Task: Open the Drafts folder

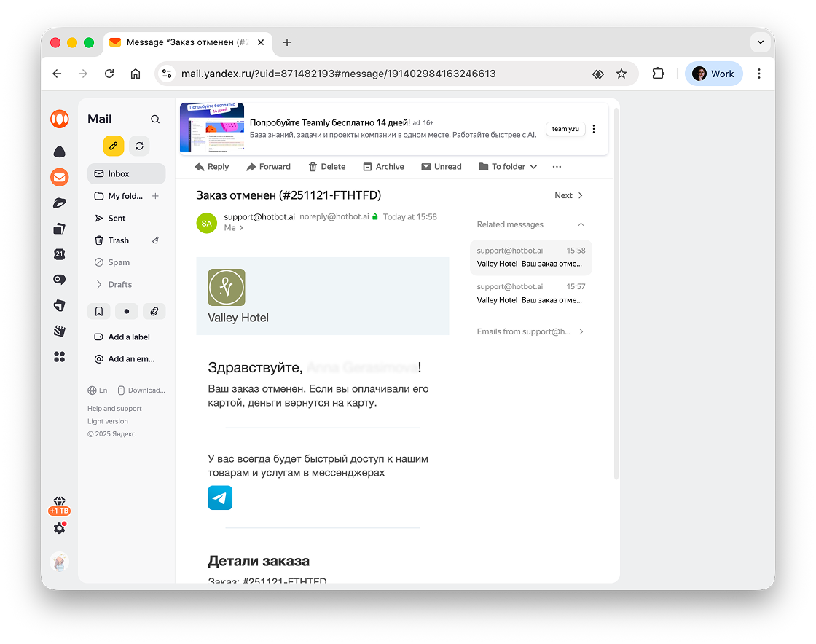Action: [x=120, y=285]
